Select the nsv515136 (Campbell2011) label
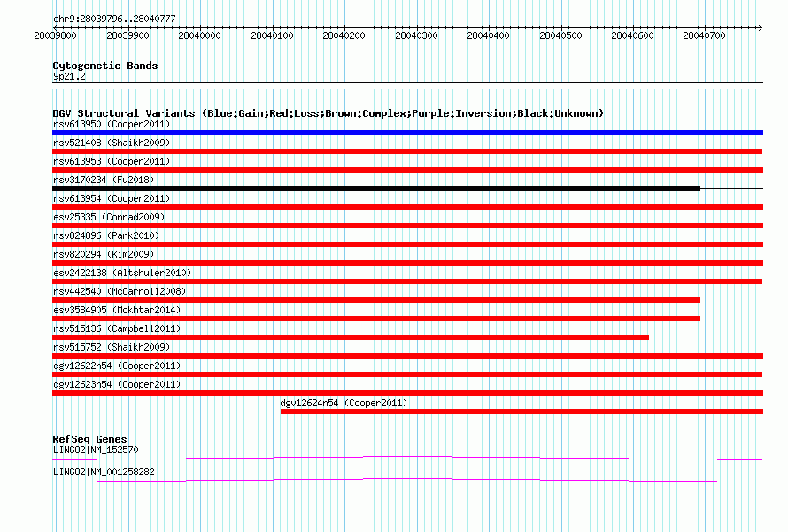The image size is (788, 532). (x=117, y=328)
